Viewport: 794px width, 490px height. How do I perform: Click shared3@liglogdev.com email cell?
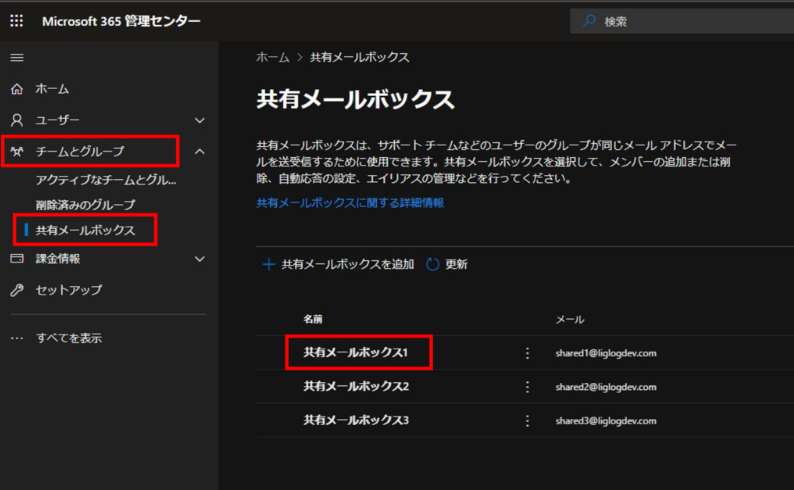pyautogui.click(x=606, y=421)
